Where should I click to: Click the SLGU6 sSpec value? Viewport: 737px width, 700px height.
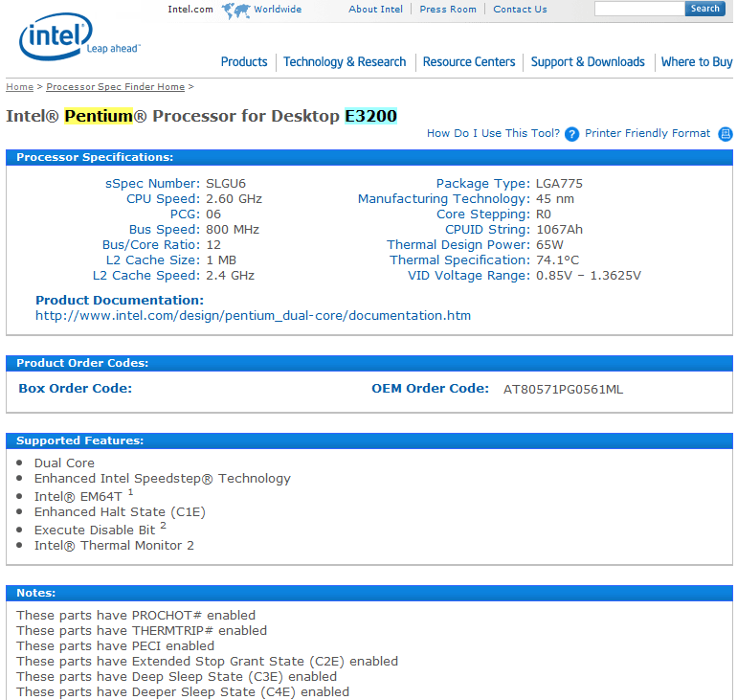pyautogui.click(x=226, y=183)
